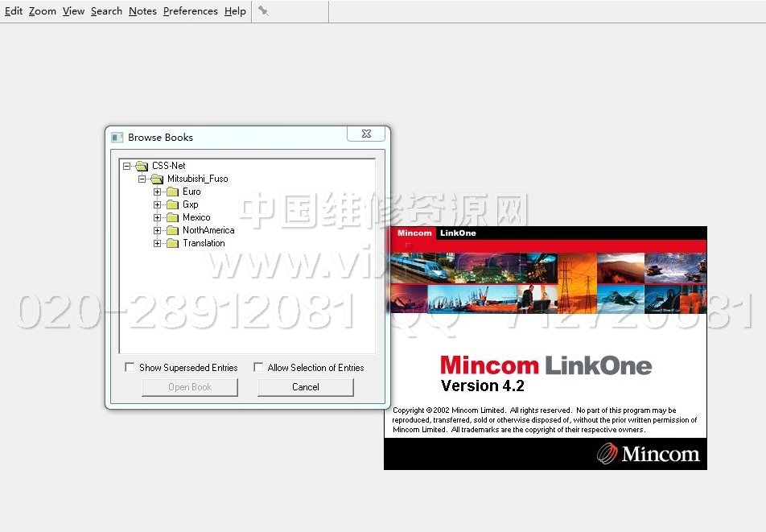Collapse the CSS-Net tree node
Viewport: 766px width, 532px height.
pos(127,166)
